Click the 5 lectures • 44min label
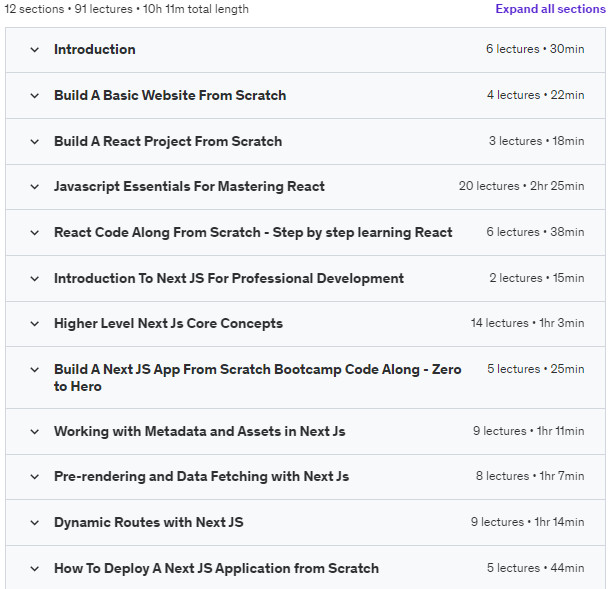This screenshot has width=612, height=589. click(x=536, y=568)
